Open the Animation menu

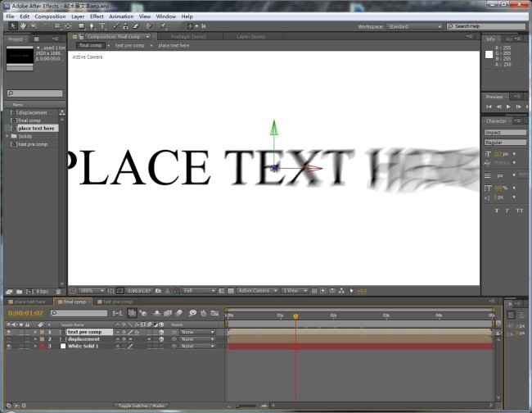click(121, 16)
